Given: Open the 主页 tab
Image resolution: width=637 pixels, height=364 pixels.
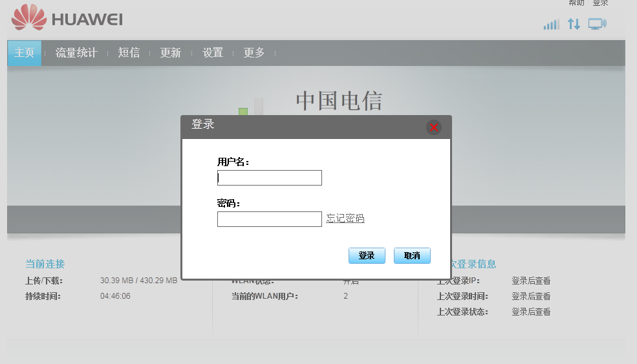Looking at the screenshot, I should pyautogui.click(x=25, y=53).
